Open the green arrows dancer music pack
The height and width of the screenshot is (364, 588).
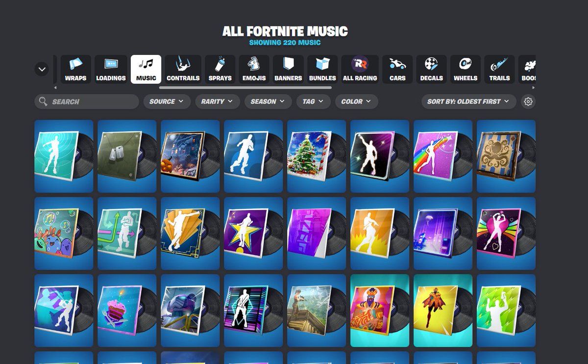(127, 233)
